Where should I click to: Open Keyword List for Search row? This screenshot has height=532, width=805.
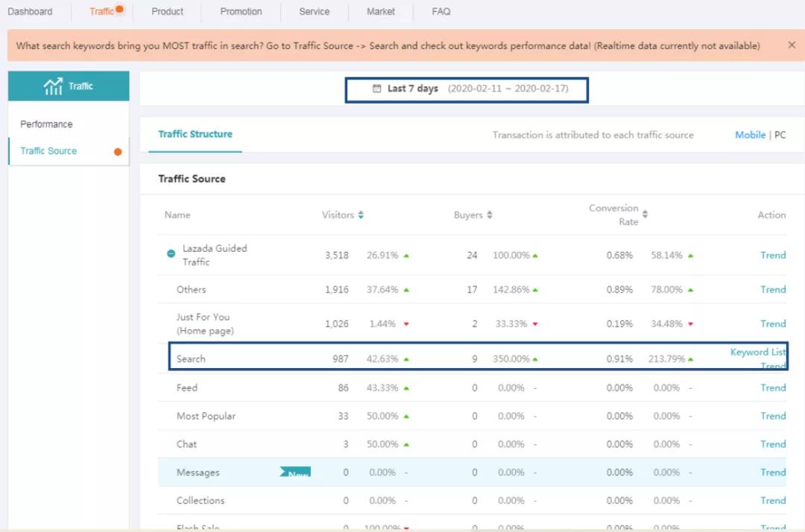[x=757, y=352]
